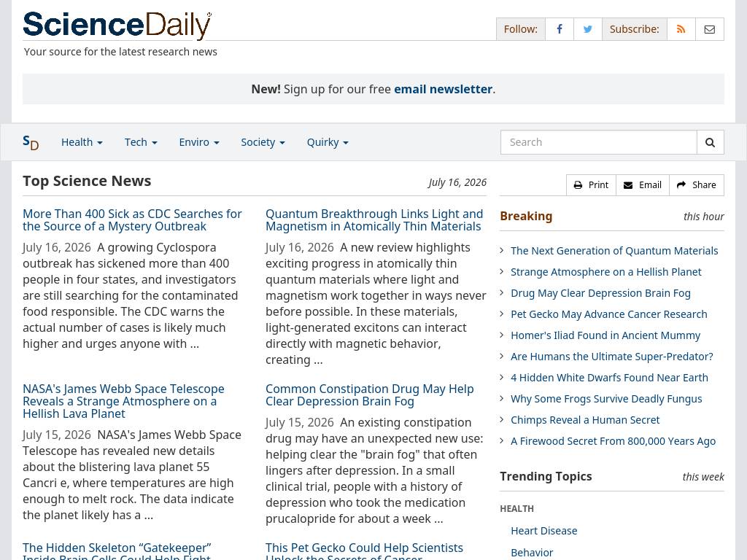Screen dimensions: 747x560
Task: Open Drug May Clear Depression Brain Fog
Action: click(601, 293)
